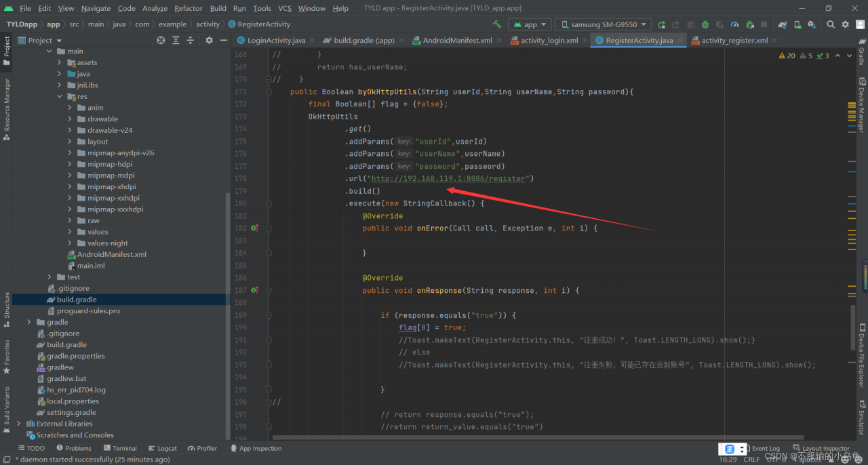The height and width of the screenshot is (465, 868).
Task: Click the Stop square icon
Action: pyautogui.click(x=764, y=24)
